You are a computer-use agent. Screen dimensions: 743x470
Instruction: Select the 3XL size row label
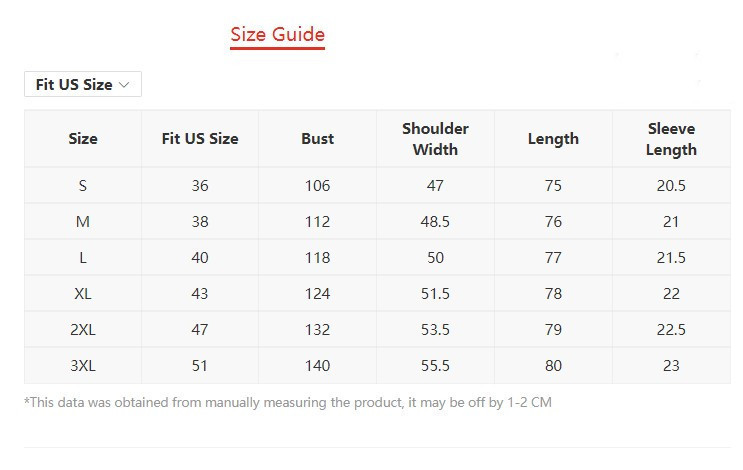[83, 366]
